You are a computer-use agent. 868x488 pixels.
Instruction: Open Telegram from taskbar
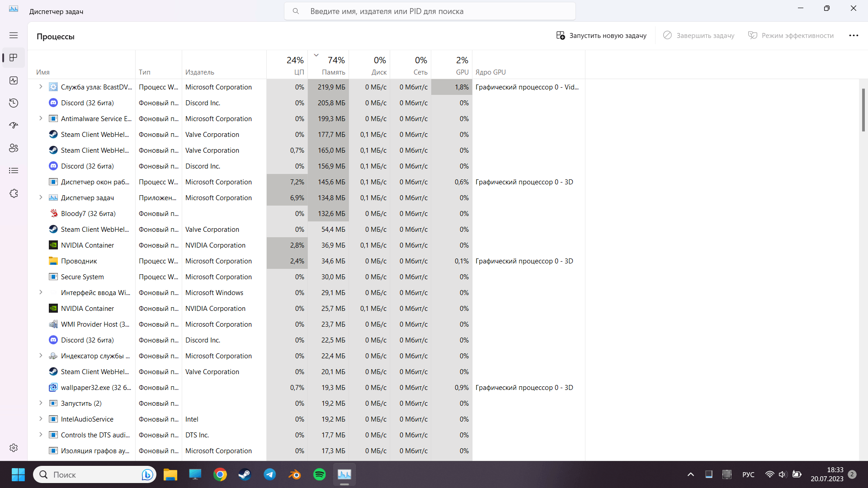[x=269, y=474]
